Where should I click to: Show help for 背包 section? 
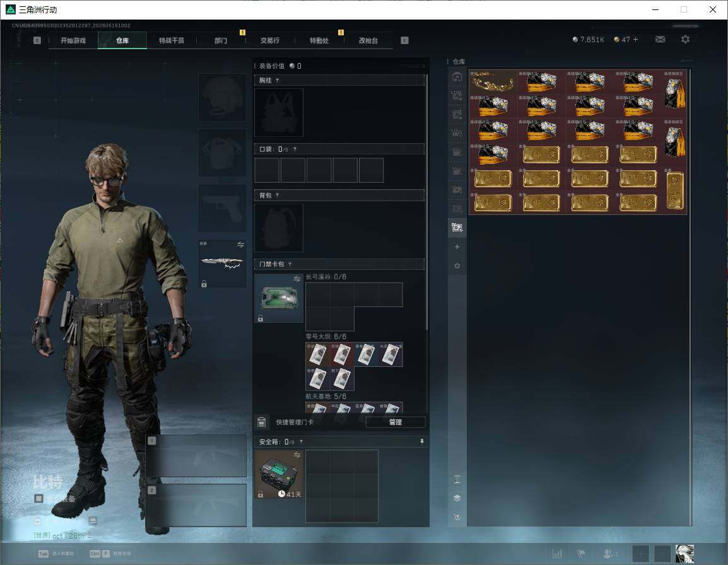(277, 195)
